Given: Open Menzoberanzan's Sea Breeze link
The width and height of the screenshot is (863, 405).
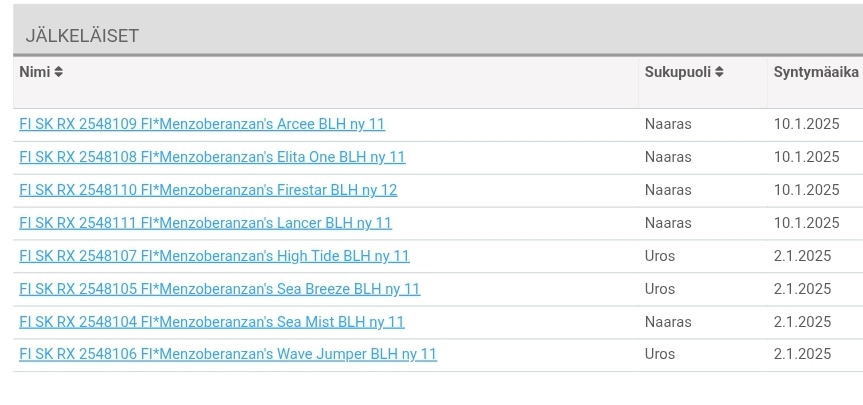Looking at the screenshot, I should [220, 289].
